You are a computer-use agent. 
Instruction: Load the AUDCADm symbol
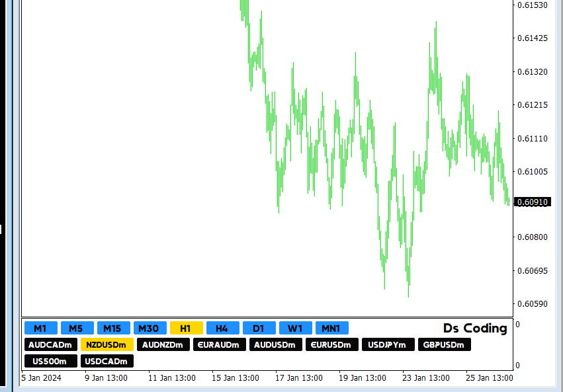coord(51,344)
